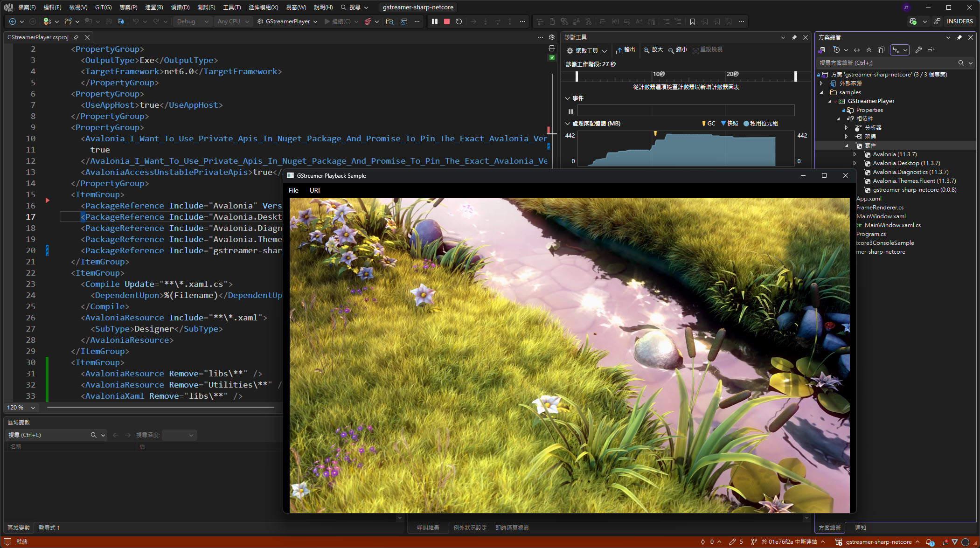Open the Debug configuration dropdown
Screen dimensions: 980x548
tap(193, 21)
